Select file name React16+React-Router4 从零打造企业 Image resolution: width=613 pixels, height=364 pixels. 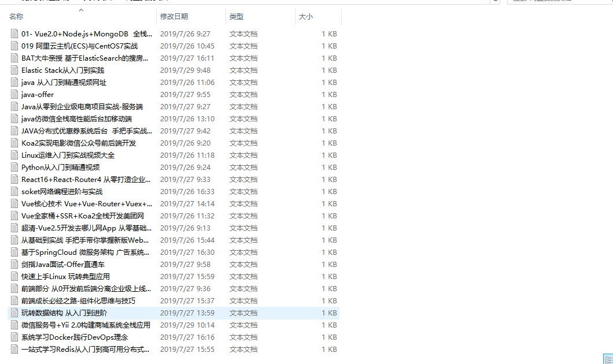(86, 179)
